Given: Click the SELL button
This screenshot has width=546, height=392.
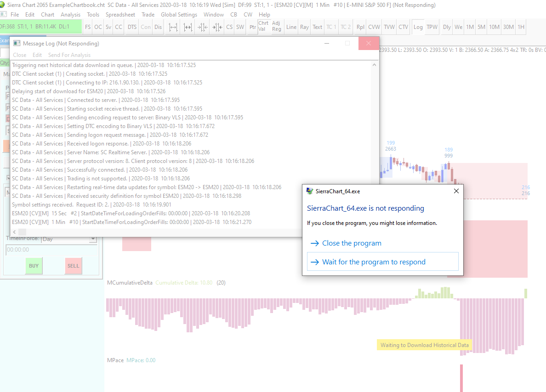Looking at the screenshot, I should pos(73,266).
